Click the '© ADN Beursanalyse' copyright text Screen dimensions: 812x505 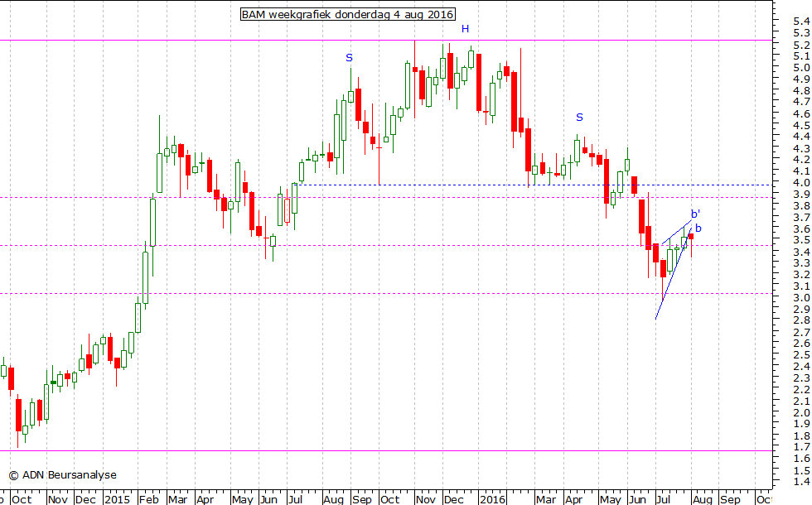[x=63, y=475]
